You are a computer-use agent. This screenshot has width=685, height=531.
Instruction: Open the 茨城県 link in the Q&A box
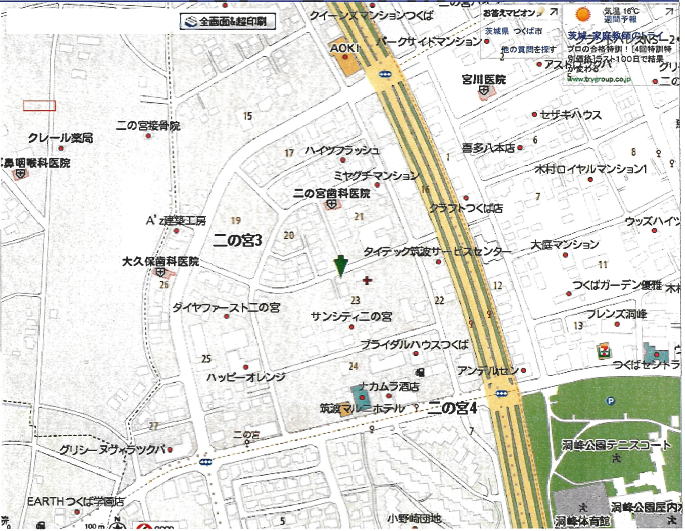[497, 32]
